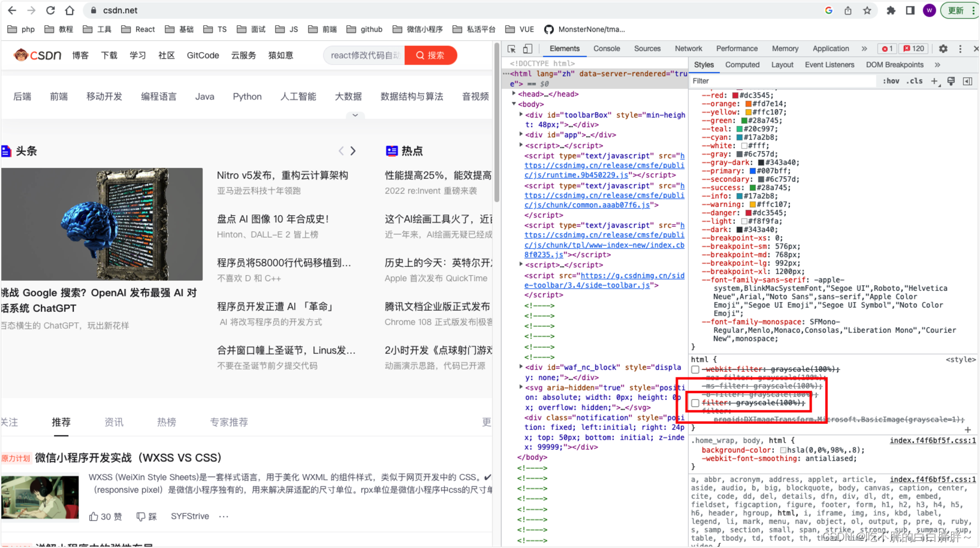The image size is (980, 548).
Task: Open the MonsterNone/tma bookmark
Action: (584, 29)
